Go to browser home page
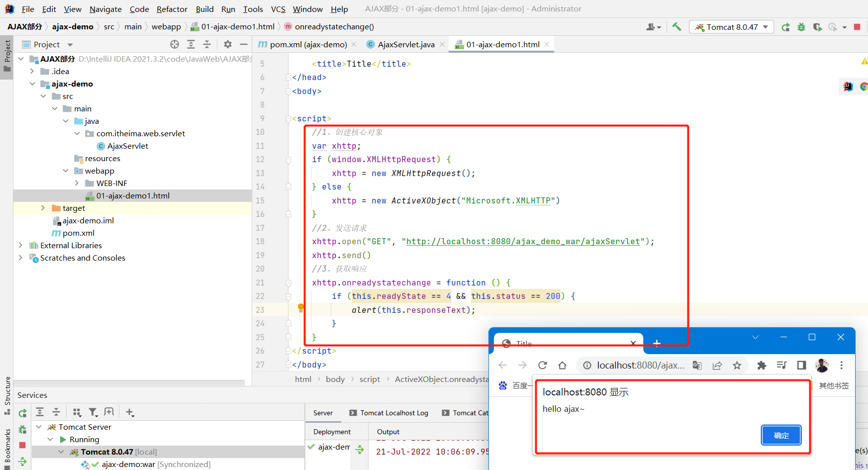Image resolution: width=868 pixels, height=470 pixels. pos(562,365)
